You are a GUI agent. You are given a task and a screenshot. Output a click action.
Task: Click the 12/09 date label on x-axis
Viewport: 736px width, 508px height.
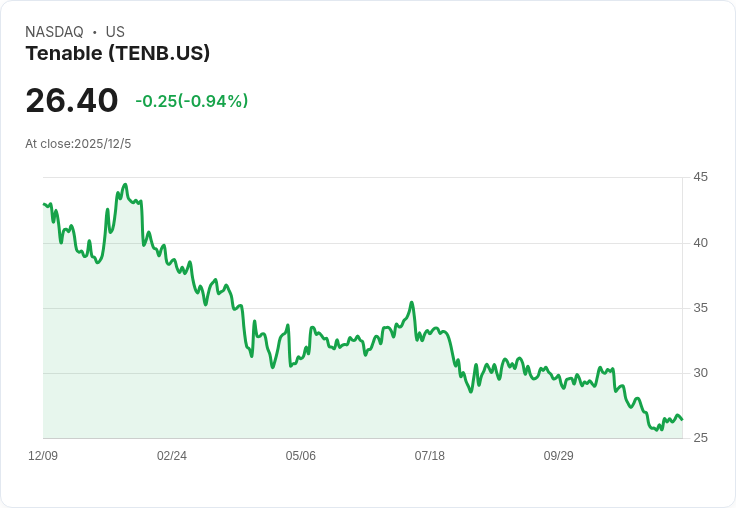(43, 455)
